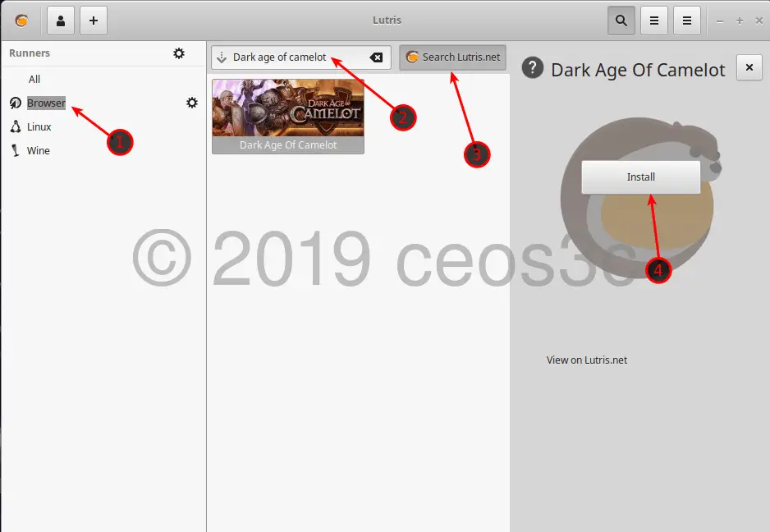
Task: Toggle the magnifier search button
Action: [x=621, y=21]
